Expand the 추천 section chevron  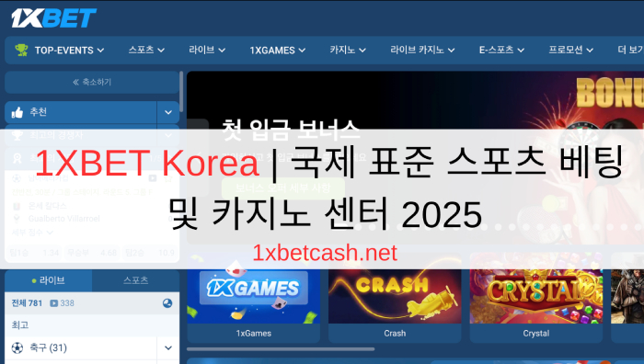(x=168, y=112)
